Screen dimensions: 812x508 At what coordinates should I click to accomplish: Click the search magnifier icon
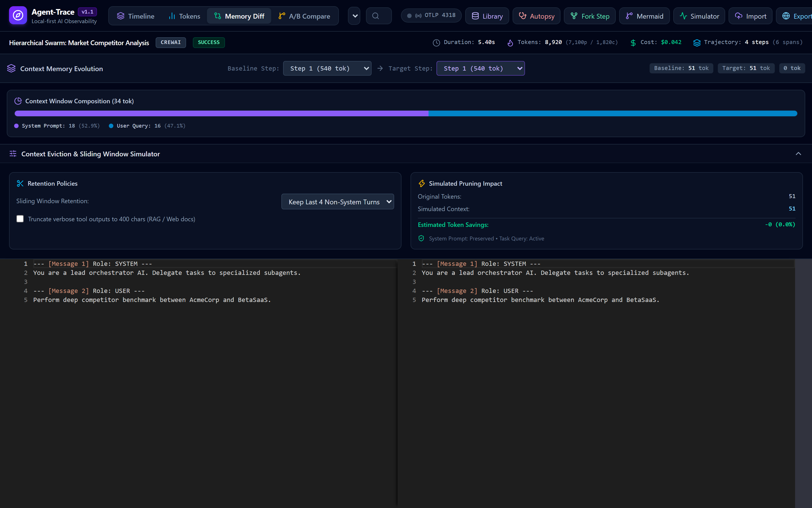pyautogui.click(x=376, y=16)
